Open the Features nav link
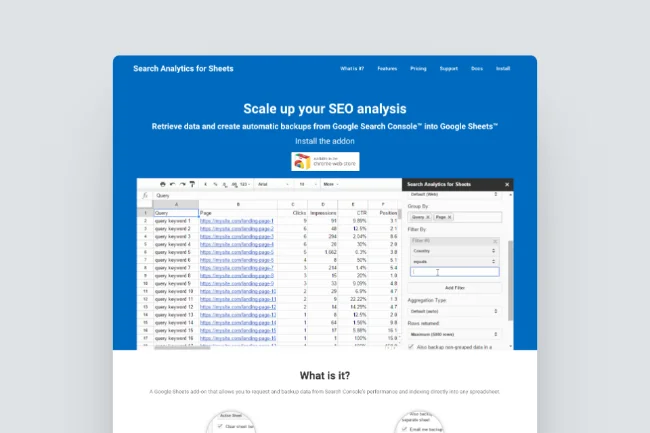The width and height of the screenshot is (650, 433). [387, 69]
